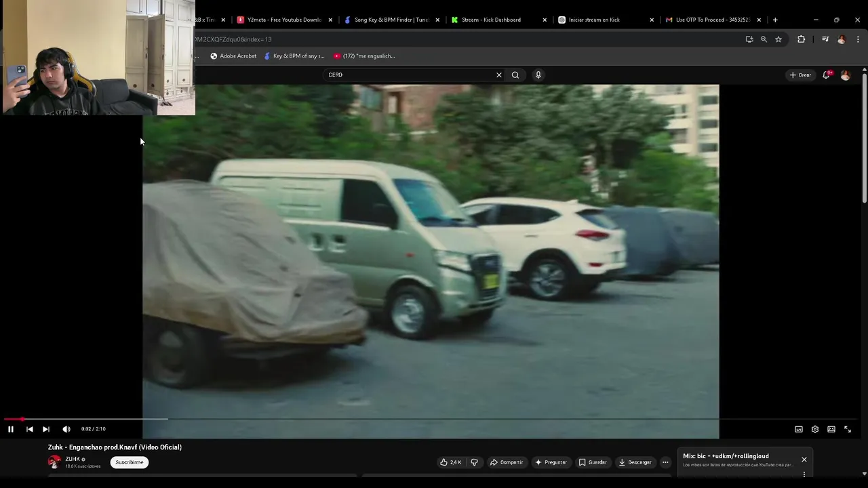Switch the player to theater mode

(831, 429)
